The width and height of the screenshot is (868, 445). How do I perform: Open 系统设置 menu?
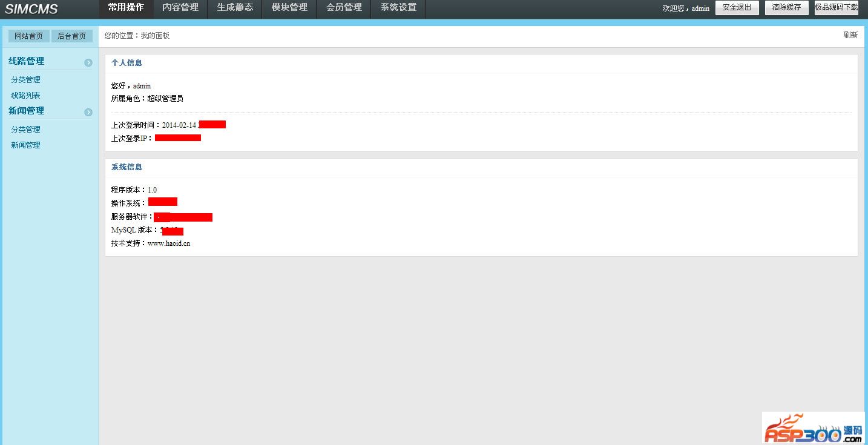coord(398,8)
